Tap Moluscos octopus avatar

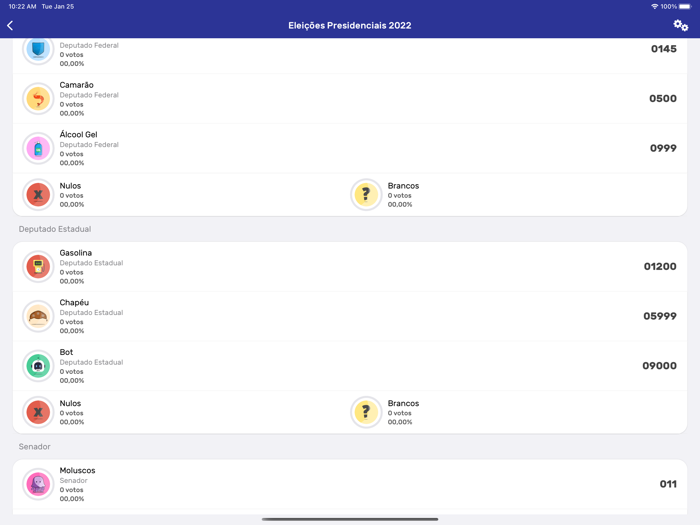[x=38, y=484]
